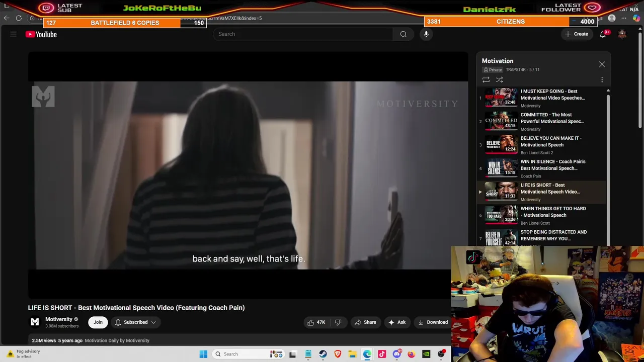Open Fog advisory weather widget

[x=24, y=354]
